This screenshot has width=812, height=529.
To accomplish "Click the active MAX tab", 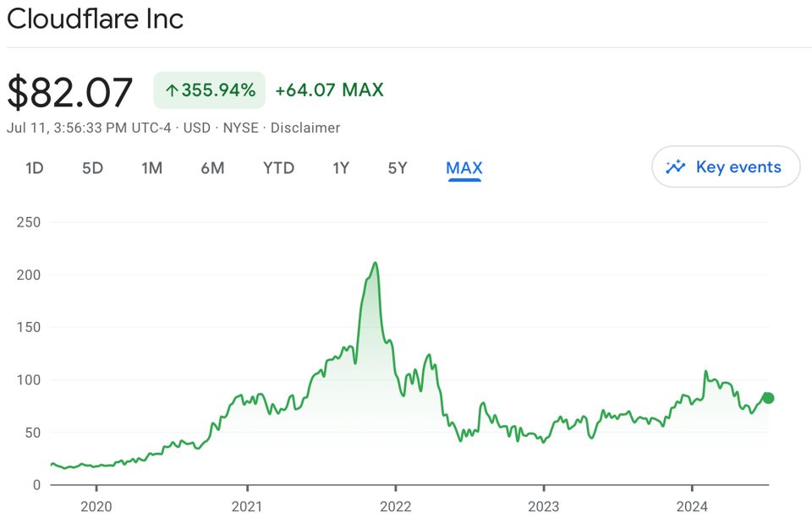I will [x=464, y=168].
